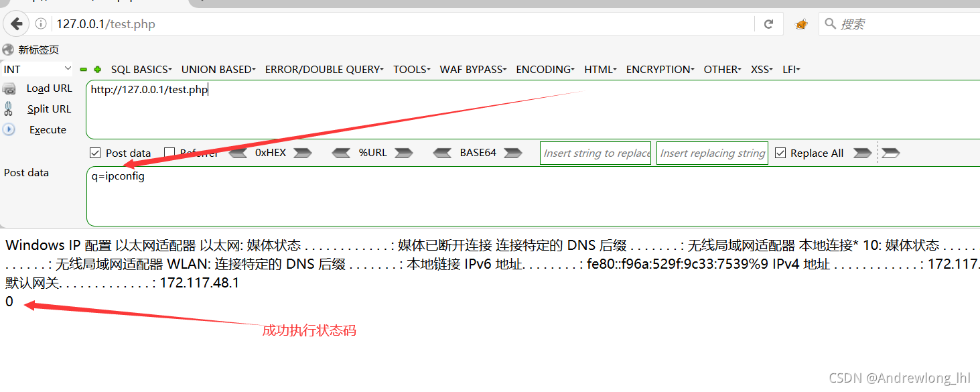Expand the ENCODING menu
Image resolution: width=980 pixels, height=392 pixels.
[545, 69]
